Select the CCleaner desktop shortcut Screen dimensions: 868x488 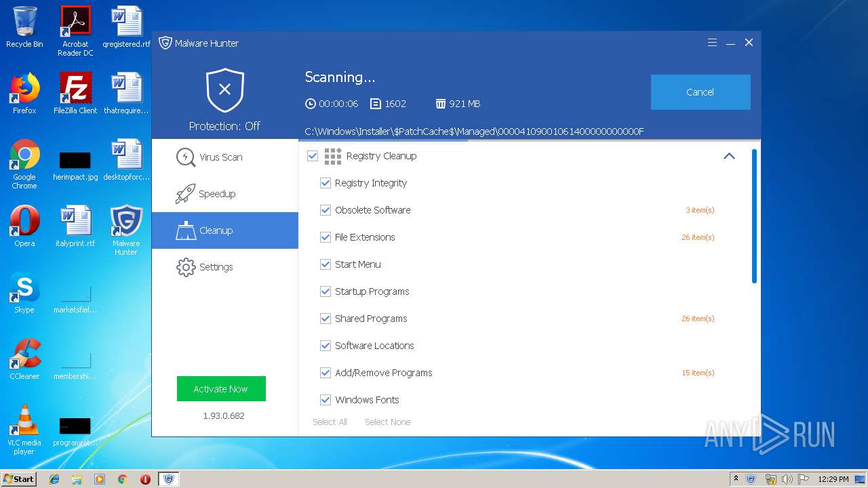(24, 359)
